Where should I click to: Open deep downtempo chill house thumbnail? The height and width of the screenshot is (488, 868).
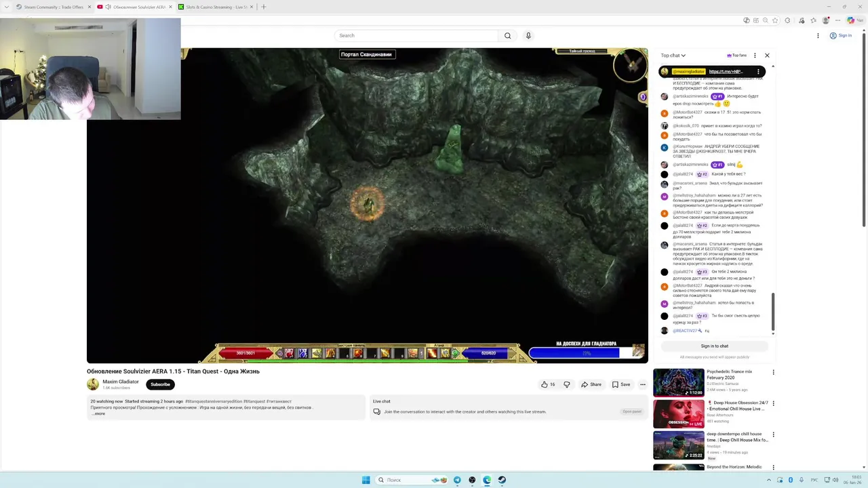[678, 445]
